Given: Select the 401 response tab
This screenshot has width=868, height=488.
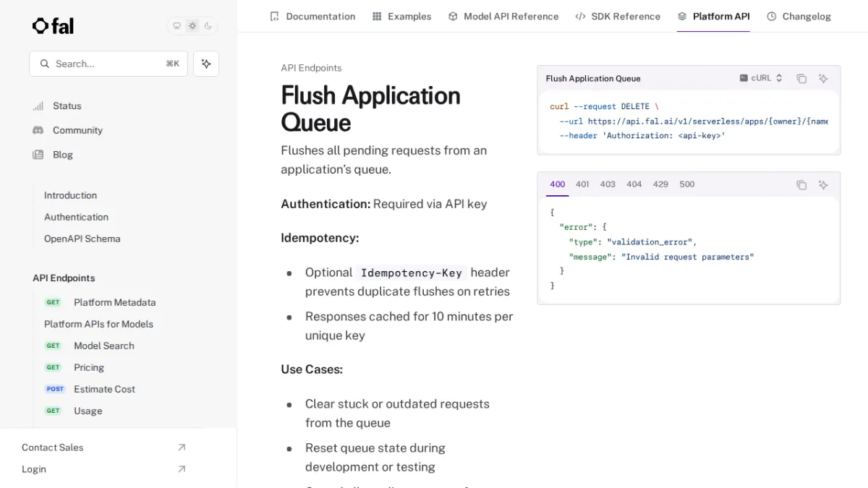Looking at the screenshot, I should pyautogui.click(x=582, y=184).
